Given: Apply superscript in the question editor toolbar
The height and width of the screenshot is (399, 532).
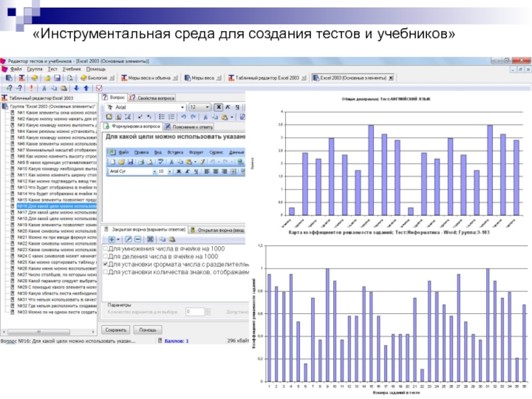Looking at the screenshot, I should (140, 117).
